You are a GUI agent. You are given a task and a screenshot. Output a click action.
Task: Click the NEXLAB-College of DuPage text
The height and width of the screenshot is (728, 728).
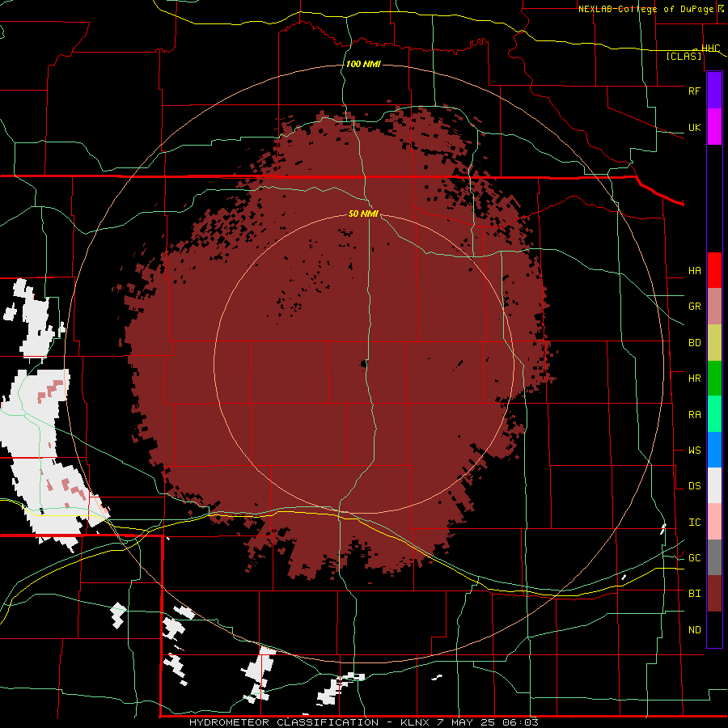coord(645,9)
